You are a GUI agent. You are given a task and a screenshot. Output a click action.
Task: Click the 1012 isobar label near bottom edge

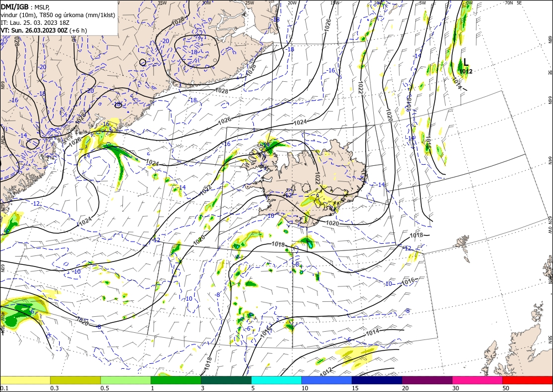click(x=326, y=371)
